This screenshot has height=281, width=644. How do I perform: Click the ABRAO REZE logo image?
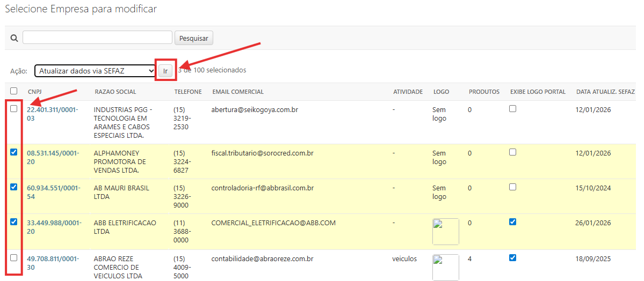tap(445, 267)
